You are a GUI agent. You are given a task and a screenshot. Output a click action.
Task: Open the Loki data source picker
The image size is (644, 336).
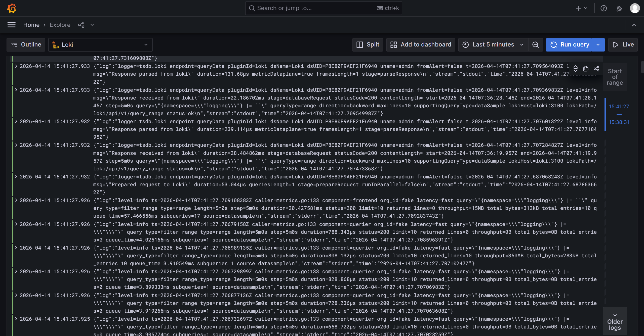tap(100, 45)
